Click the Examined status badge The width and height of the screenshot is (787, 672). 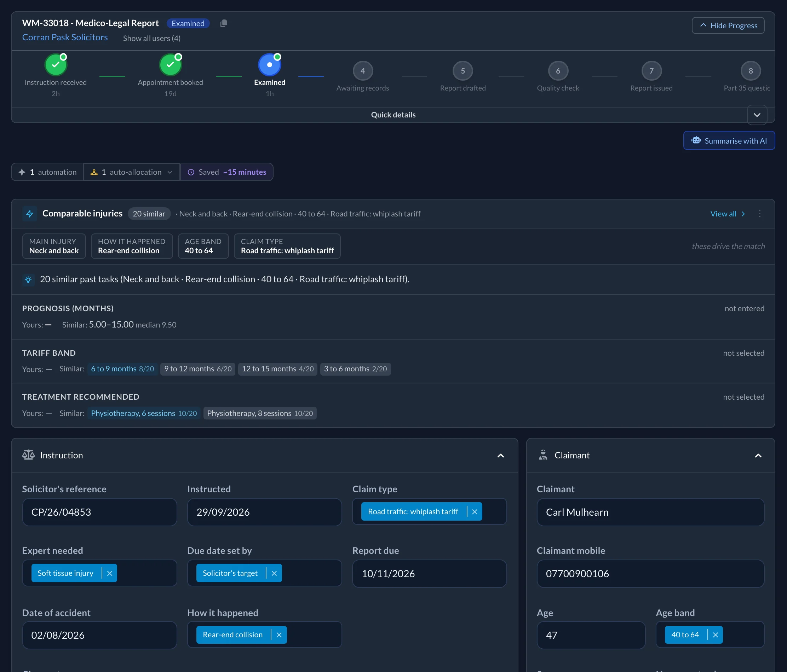coord(188,24)
